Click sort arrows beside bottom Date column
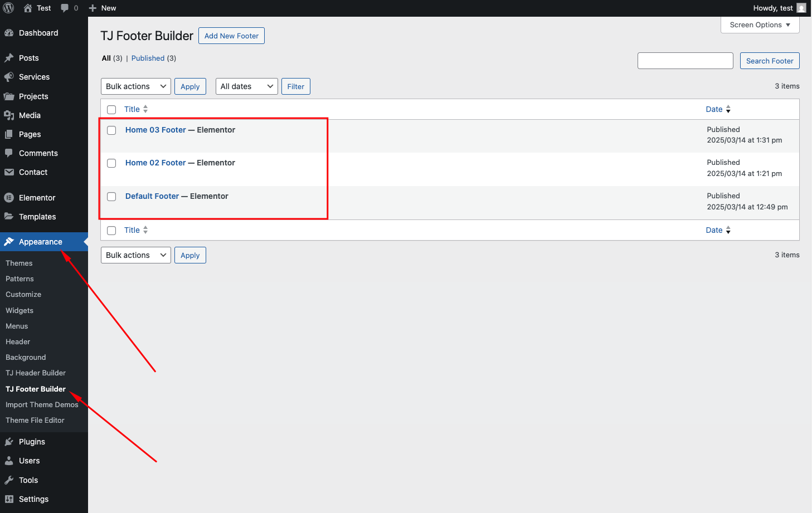This screenshot has height=513, width=812. tap(728, 230)
